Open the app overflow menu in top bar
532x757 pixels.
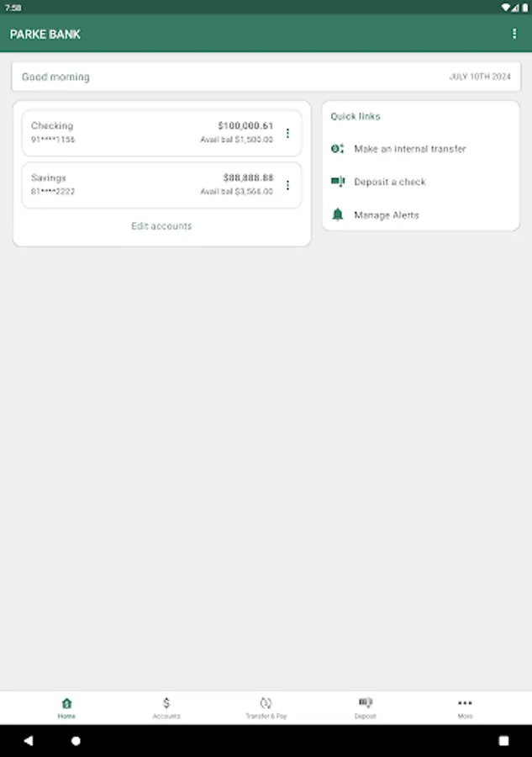click(515, 34)
